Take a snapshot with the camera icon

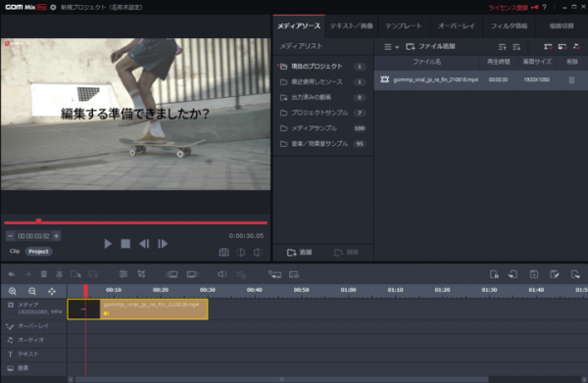click(x=223, y=252)
